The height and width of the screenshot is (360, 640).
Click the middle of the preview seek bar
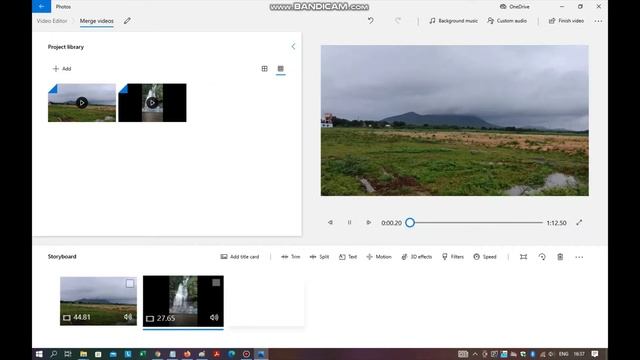point(476,222)
